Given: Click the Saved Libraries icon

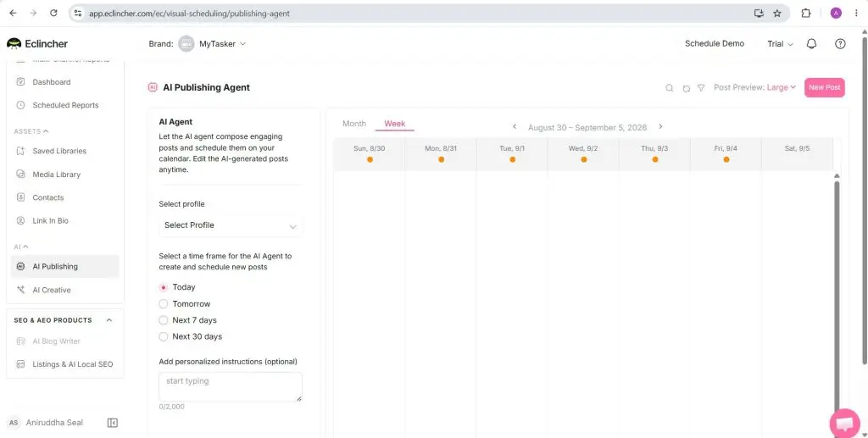Looking at the screenshot, I should (20, 151).
